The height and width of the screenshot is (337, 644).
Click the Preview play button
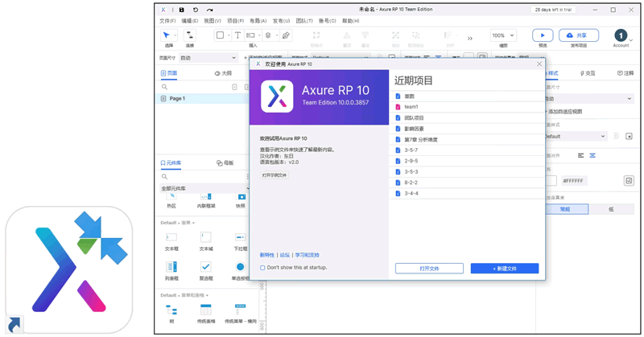click(x=543, y=35)
